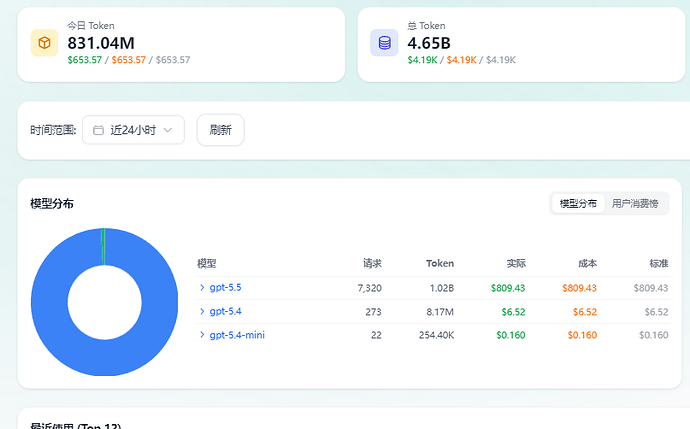Click the 今日 Token label
The height and width of the screenshot is (429, 690).
91,26
